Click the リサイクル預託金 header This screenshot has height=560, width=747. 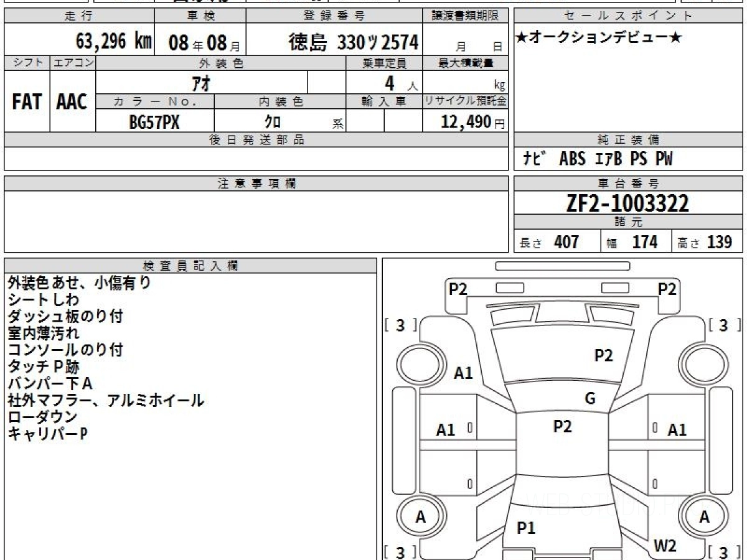tap(466, 101)
